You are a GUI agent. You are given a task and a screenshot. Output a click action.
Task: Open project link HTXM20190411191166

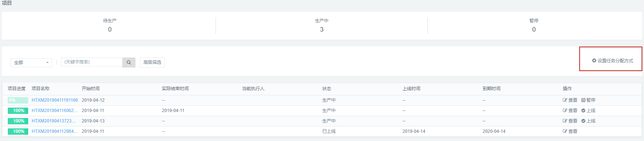55,100
